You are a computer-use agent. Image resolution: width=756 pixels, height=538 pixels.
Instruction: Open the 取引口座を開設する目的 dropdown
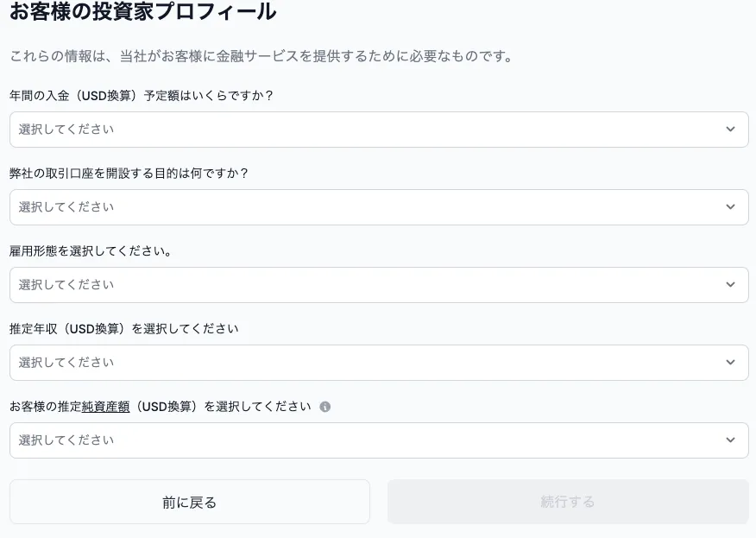pyautogui.click(x=380, y=207)
